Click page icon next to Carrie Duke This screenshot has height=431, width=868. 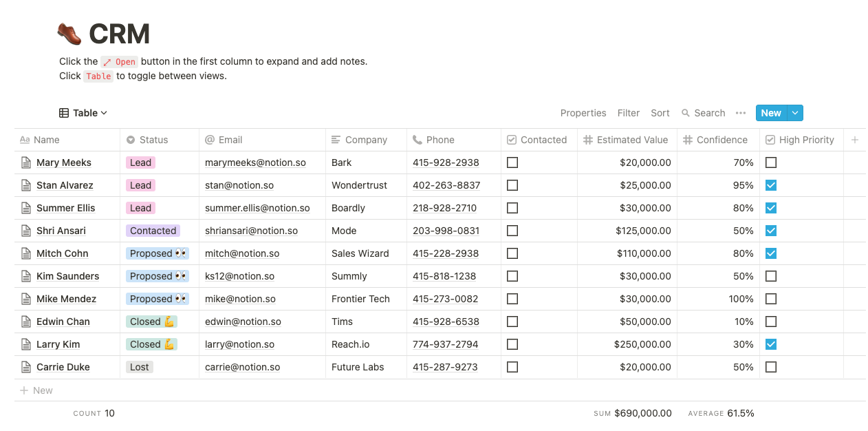[x=26, y=367]
